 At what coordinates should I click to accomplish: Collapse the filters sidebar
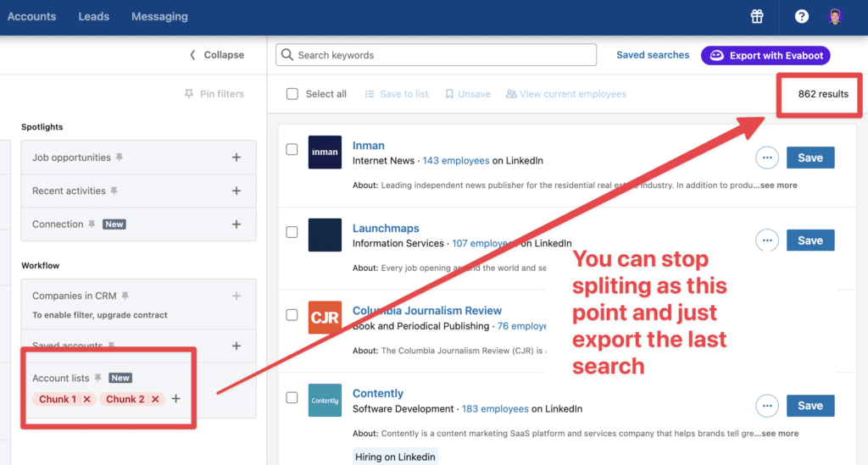(x=217, y=55)
